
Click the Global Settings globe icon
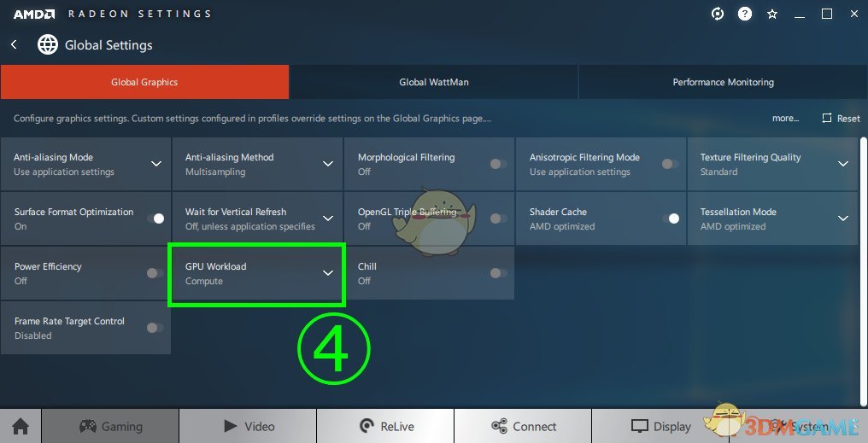48,44
